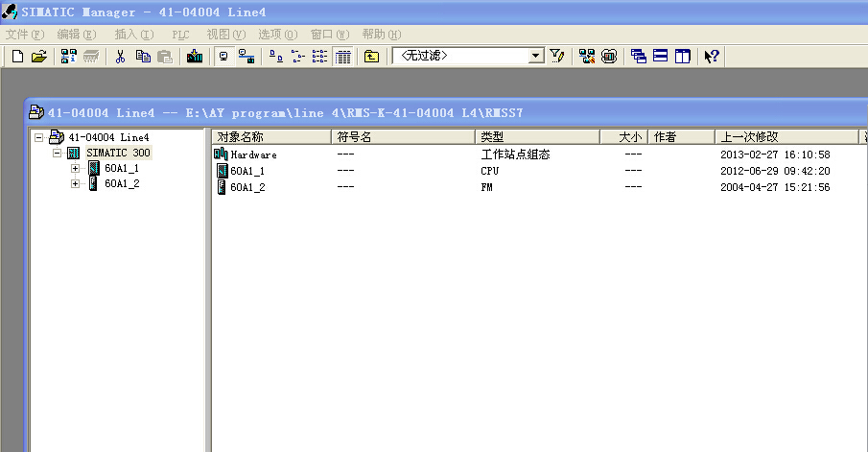Screen dimensions: 868x452
Task: Click the project icon beside 41-04004 Line4
Action: tap(57, 137)
